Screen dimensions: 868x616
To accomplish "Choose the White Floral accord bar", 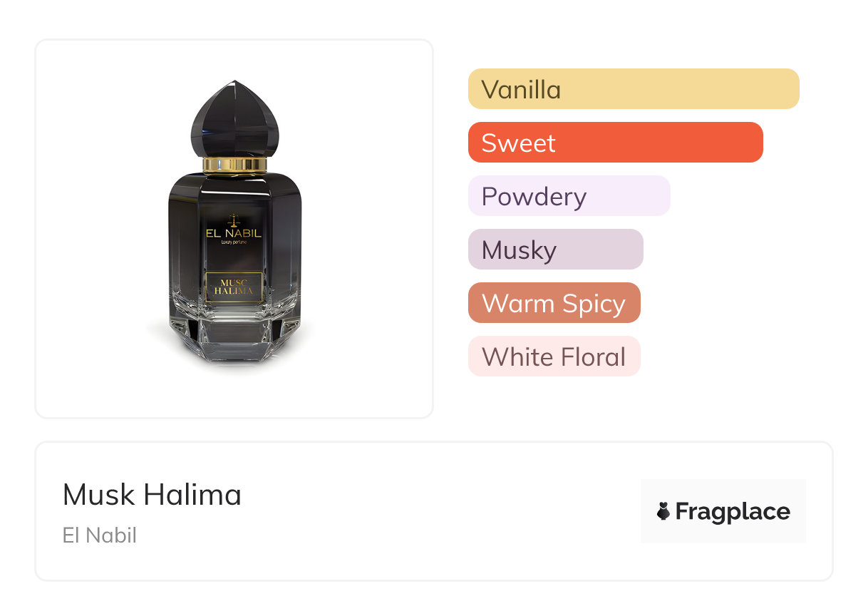I will tap(554, 356).
